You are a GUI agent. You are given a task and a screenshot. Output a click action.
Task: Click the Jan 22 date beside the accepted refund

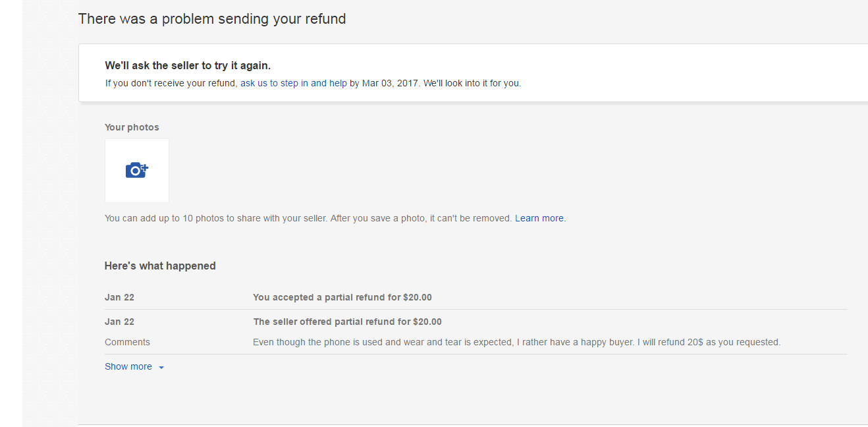[x=119, y=297]
